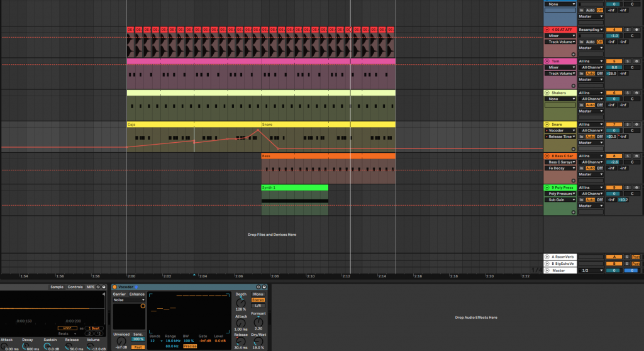Screen dimensions: 644x351
Task: Open the Fe Decay parameter chooser
Action: [x=560, y=168]
